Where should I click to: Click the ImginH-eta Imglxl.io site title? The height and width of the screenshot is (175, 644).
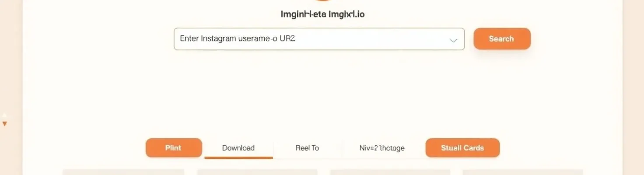(322, 14)
